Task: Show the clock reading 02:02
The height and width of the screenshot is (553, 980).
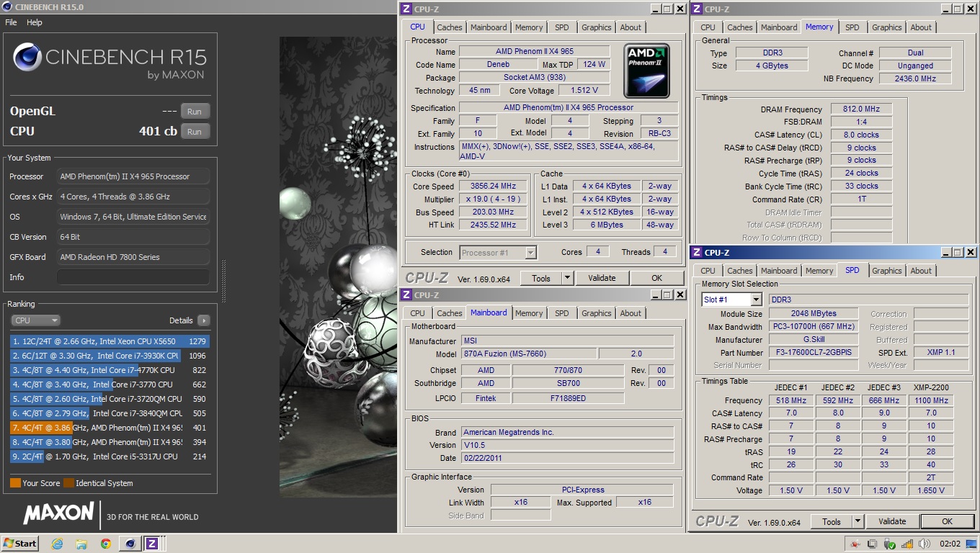Action: tap(950, 544)
